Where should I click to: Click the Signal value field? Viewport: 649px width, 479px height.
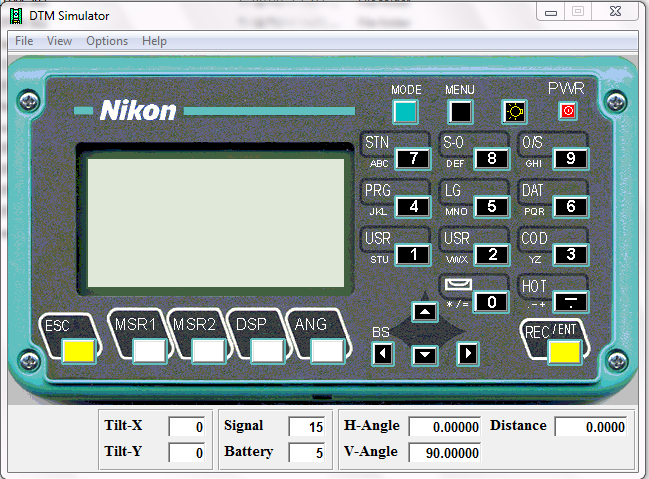tap(307, 426)
